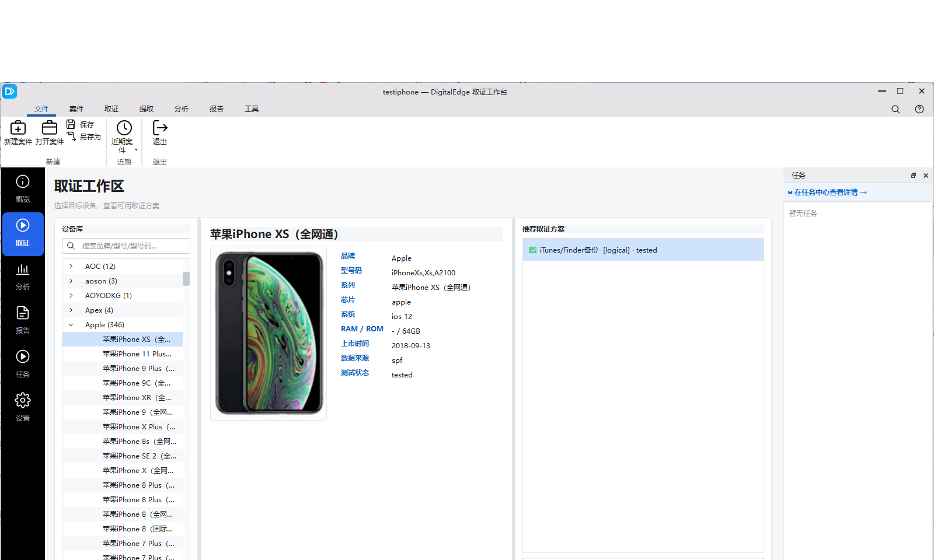The width and height of the screenshot is (934, 560).
Task: Expand the AOYODKG (1) brand node
Action: 71,296
